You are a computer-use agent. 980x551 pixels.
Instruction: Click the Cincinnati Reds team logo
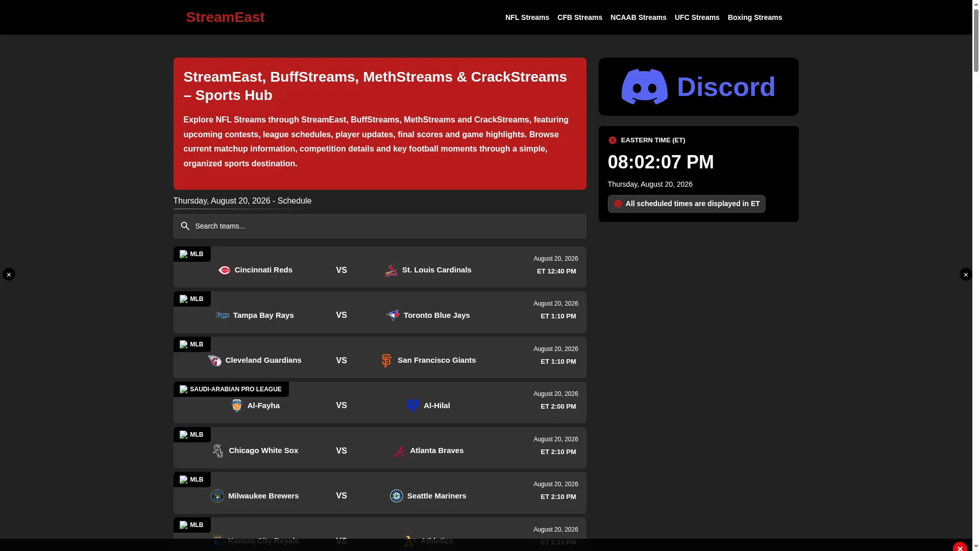coord(224,270)
